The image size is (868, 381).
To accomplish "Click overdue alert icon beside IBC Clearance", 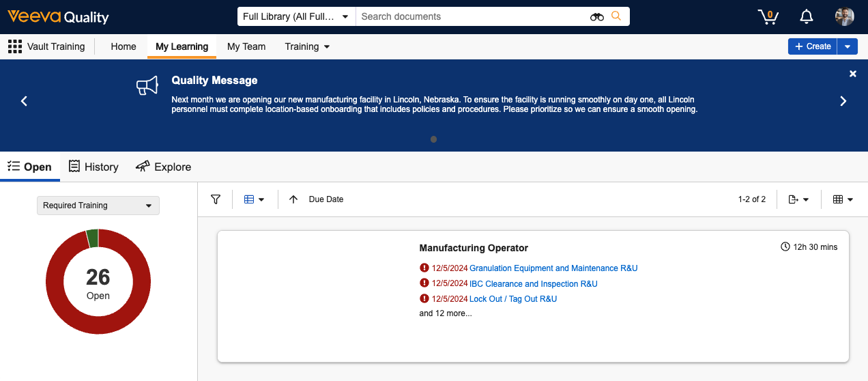I will (424, 283).
